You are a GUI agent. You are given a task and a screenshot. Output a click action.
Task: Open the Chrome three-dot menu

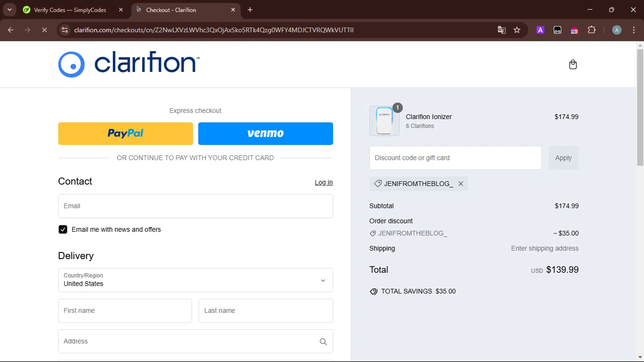634,30
